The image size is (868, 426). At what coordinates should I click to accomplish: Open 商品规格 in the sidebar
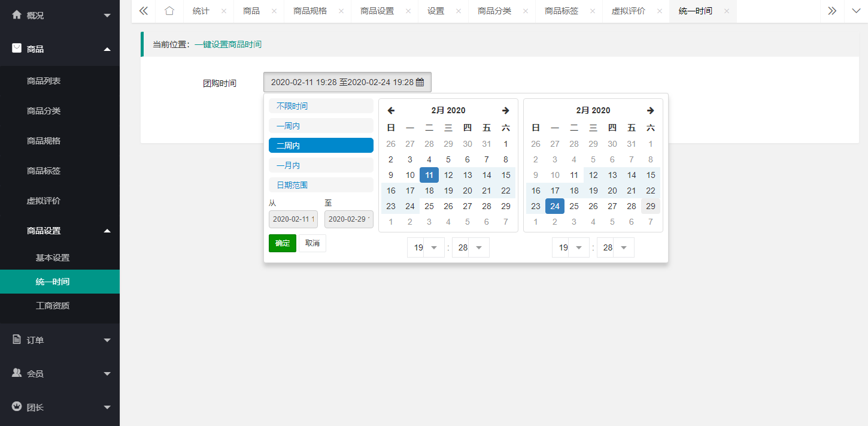60,141
